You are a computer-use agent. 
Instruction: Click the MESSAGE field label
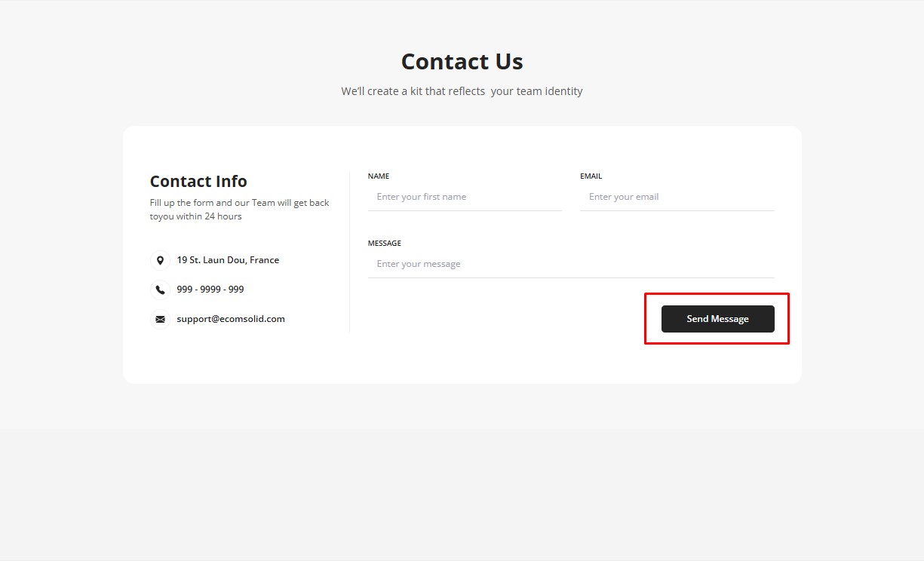[x=385, y=244]
